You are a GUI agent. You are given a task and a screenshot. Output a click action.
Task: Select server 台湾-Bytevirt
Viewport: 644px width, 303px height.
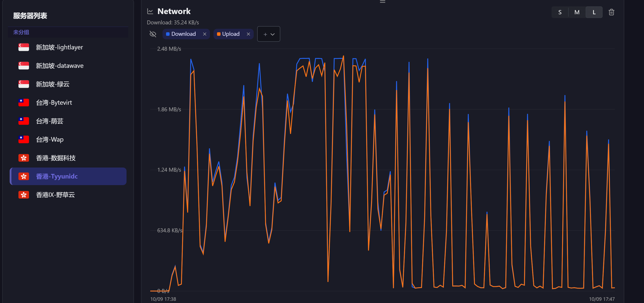click(68, 103)
